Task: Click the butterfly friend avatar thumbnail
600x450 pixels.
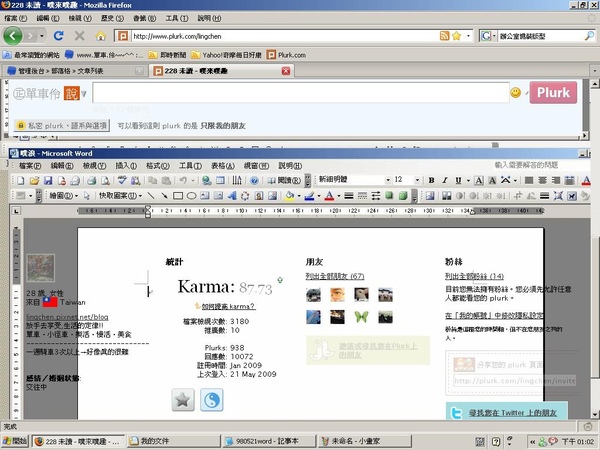Action: [361, 317]
